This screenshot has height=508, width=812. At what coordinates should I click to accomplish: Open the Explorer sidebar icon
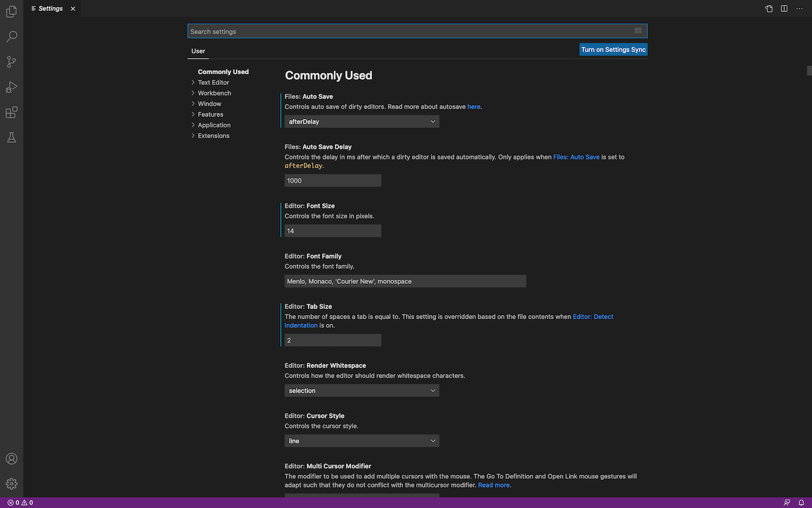[x=11, y=11]
